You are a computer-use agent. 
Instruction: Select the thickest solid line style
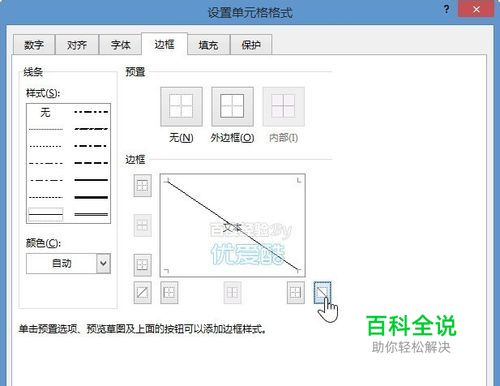(x=91, y=197)
